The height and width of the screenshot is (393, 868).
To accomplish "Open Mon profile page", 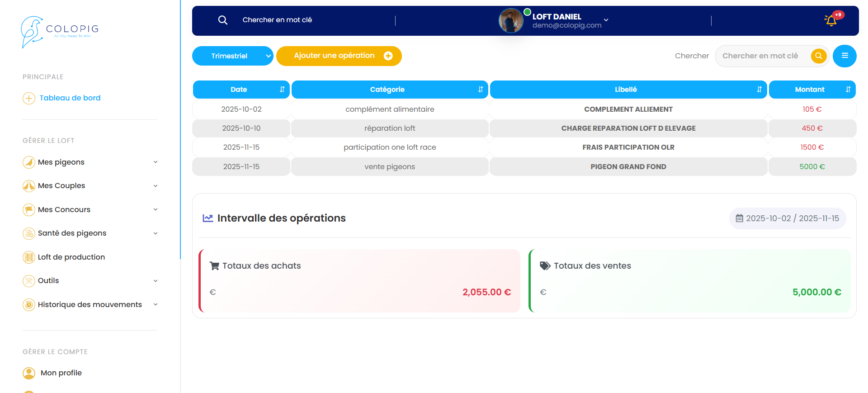I will [x=61, y=373].
